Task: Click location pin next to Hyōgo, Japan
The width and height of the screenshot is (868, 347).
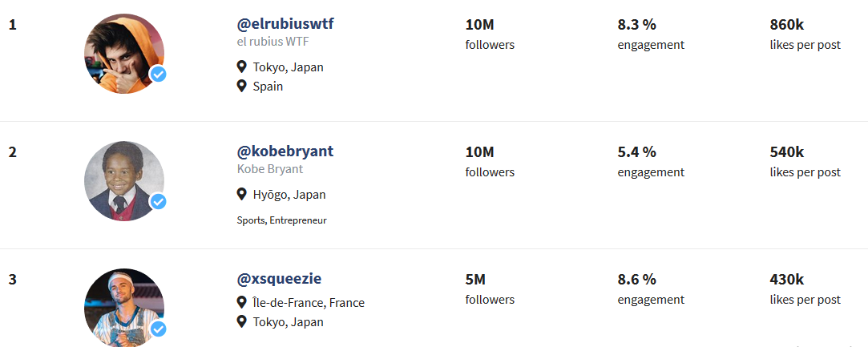Action: pyautogui.click(x=240, y=194)
